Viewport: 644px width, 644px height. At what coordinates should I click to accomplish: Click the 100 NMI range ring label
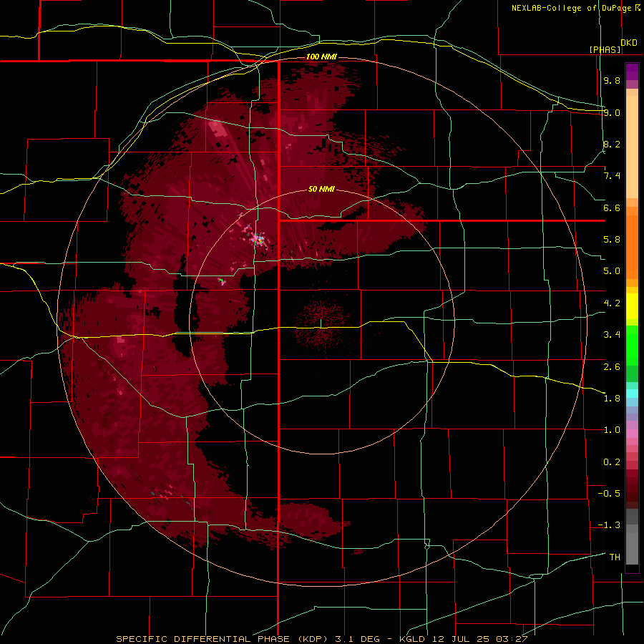point(321,57)
